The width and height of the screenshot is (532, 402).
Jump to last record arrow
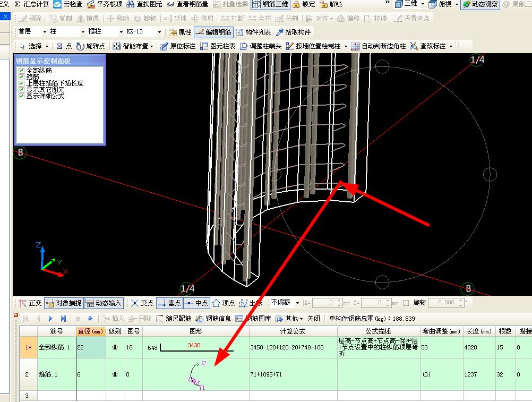click(63, 319)
